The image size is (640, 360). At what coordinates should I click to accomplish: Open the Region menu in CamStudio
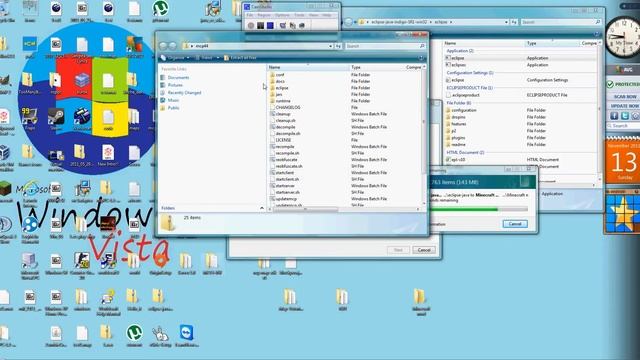tap(264, 15)
